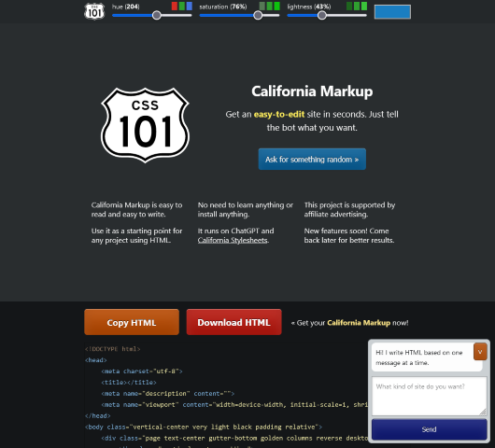The image size is (495, 448).
Task: Download the HTML file
Action: (233, 322)
